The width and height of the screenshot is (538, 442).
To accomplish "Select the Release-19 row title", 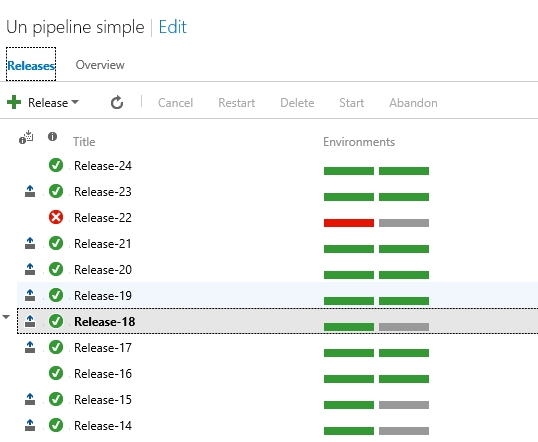I will pos(103,295).
